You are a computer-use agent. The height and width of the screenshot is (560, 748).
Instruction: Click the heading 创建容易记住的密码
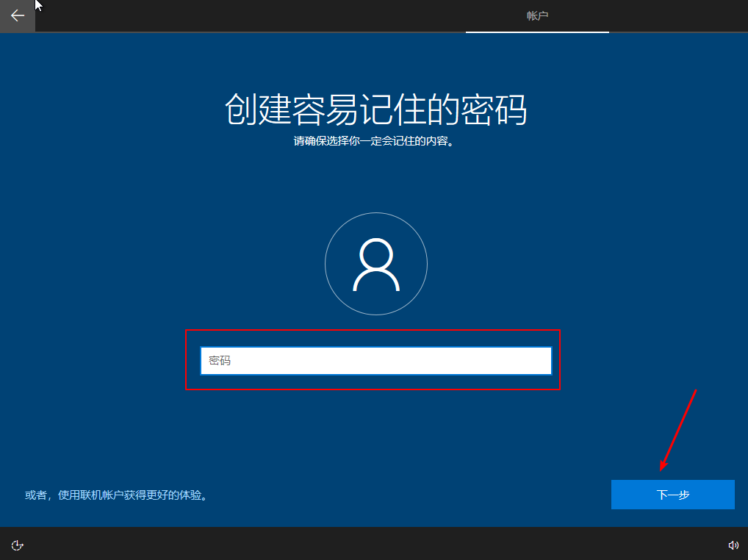click(375, 110)
